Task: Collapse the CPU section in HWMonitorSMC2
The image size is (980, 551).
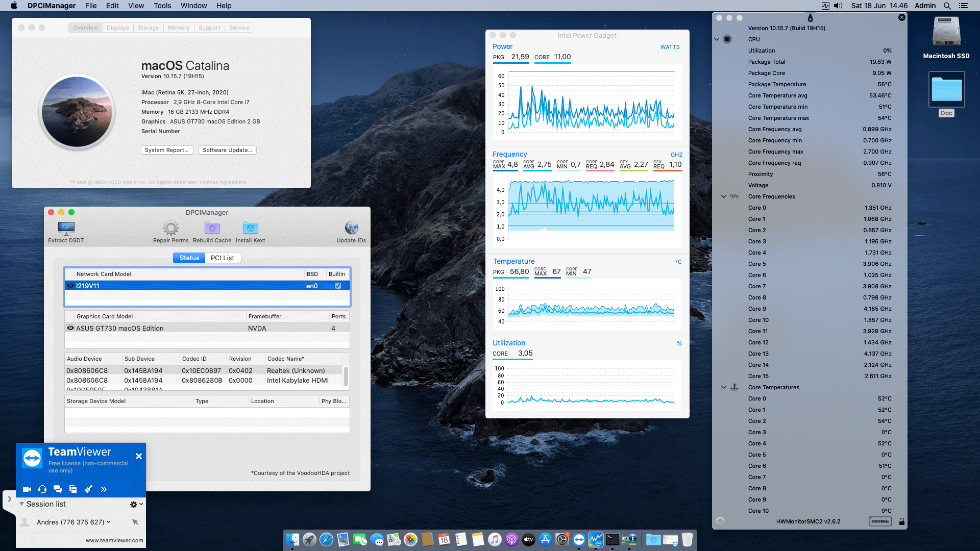Action: coord(717,39)
